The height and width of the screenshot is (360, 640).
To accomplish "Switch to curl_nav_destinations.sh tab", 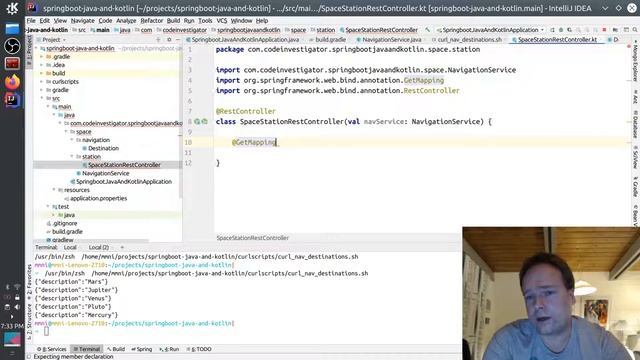I will [x=467, y=40].
